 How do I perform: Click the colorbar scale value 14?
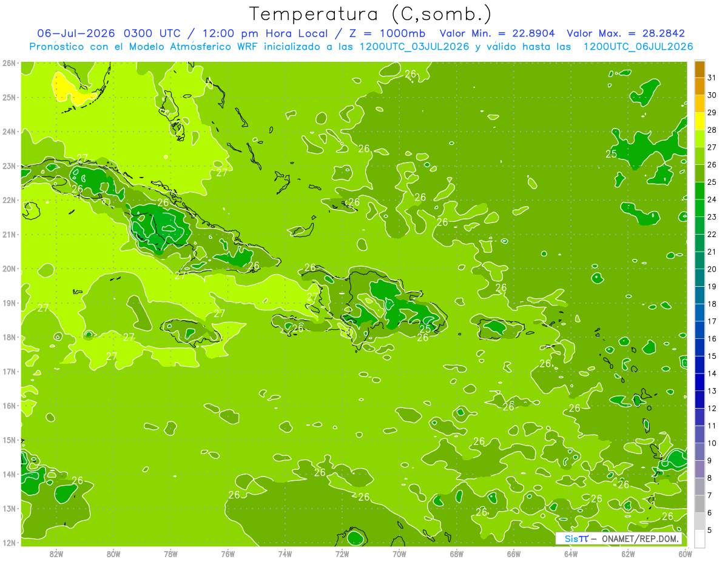coord(712,373)
